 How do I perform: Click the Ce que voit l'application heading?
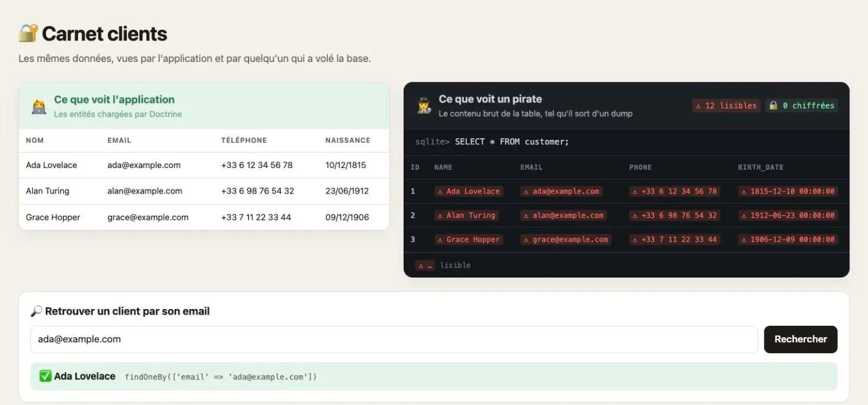[x=114, y=99]
